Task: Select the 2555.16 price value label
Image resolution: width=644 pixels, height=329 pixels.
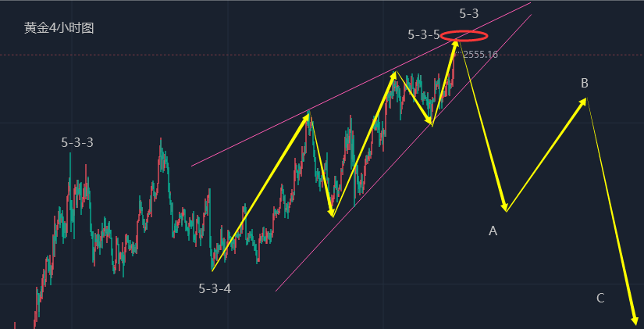Action: (x=480, y=54)
